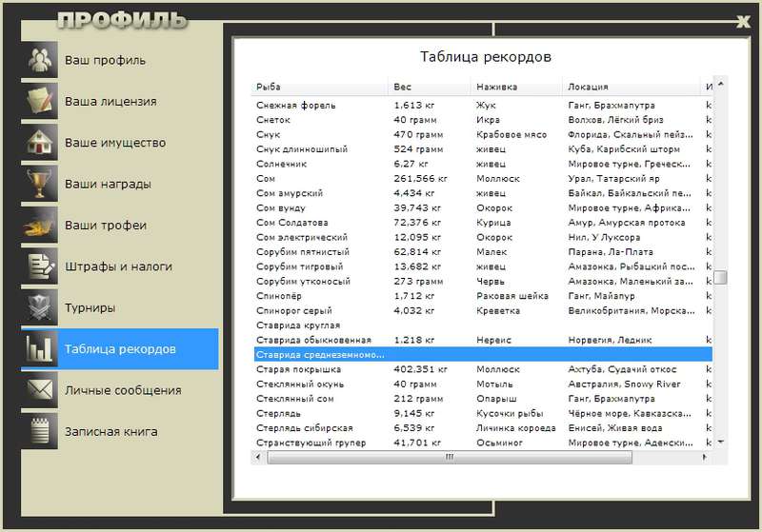Image resolution: width=762 pixels, height=532 pixels.
Task: Click the Личные сообщения envelope icon
Action: click(39, 390)
